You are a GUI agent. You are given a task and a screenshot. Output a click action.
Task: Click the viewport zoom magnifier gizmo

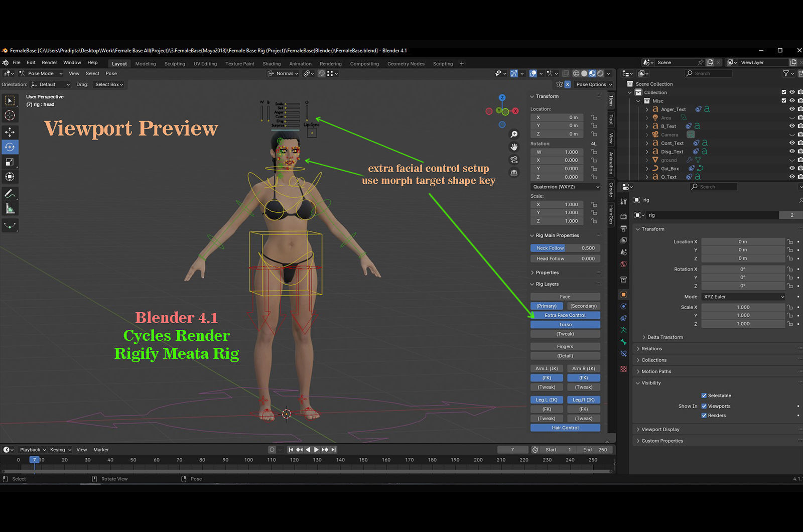click(x=514, y=135)
